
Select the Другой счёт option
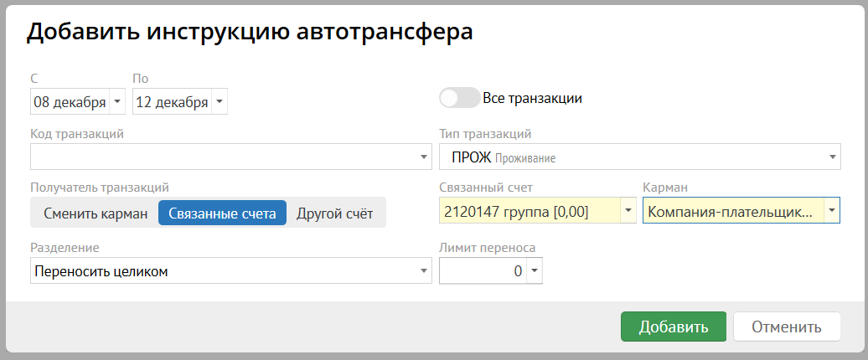334,213
